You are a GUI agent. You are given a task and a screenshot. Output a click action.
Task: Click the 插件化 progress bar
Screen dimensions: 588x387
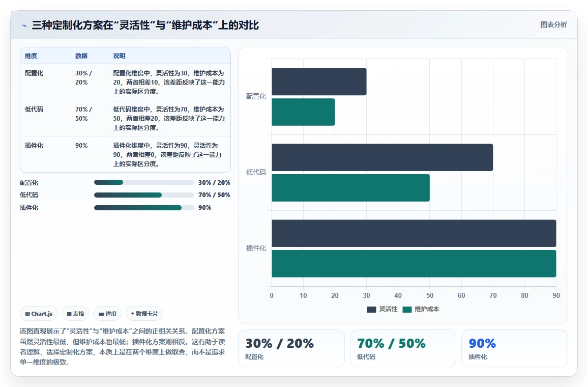point(144,208)
